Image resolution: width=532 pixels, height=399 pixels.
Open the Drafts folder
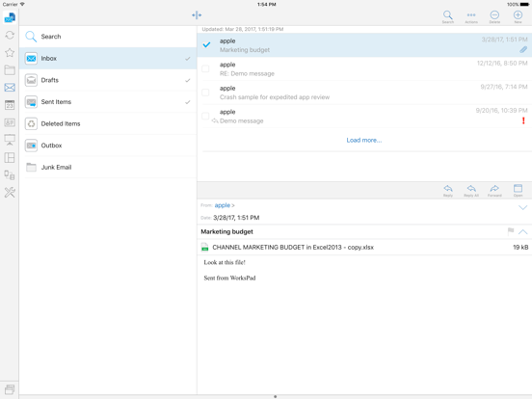coord(108,80)
